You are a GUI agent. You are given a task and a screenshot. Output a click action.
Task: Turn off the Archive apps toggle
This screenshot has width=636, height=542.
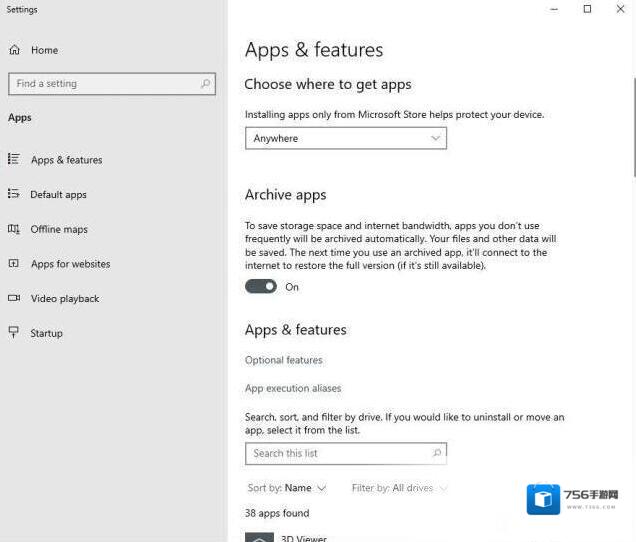(261, 287)
